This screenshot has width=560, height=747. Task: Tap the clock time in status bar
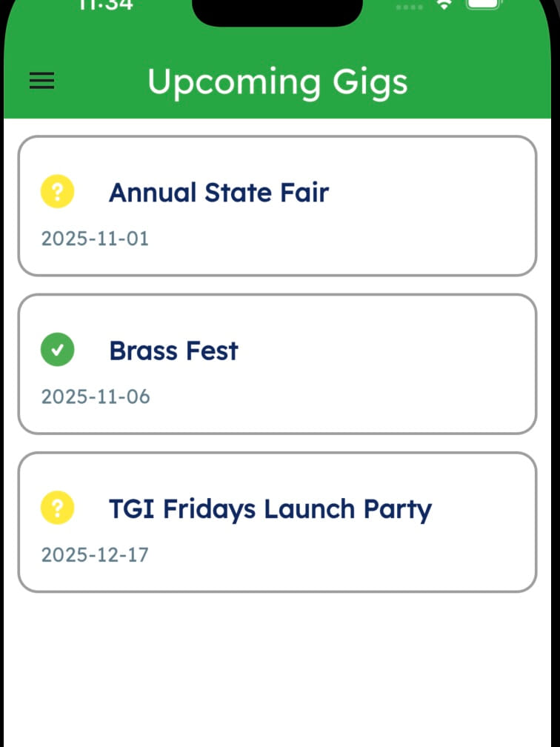click(106, 4)
